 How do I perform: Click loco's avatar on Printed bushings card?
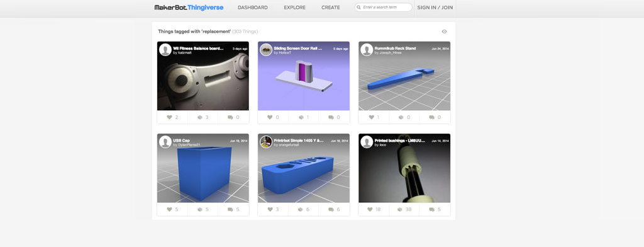tap(367, 142)
